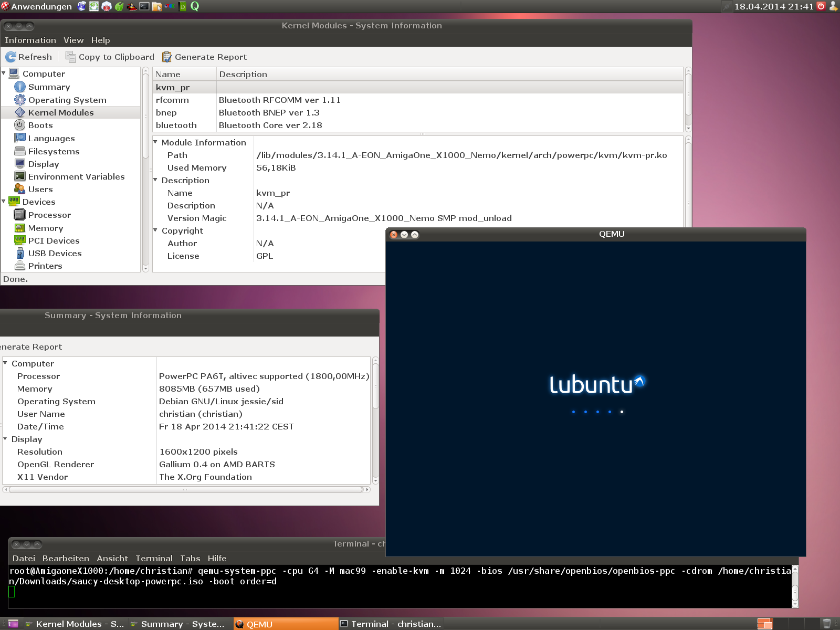Open the Processor devices entry
Viewport: 840px width, 630px height.
tap(49, 215)
